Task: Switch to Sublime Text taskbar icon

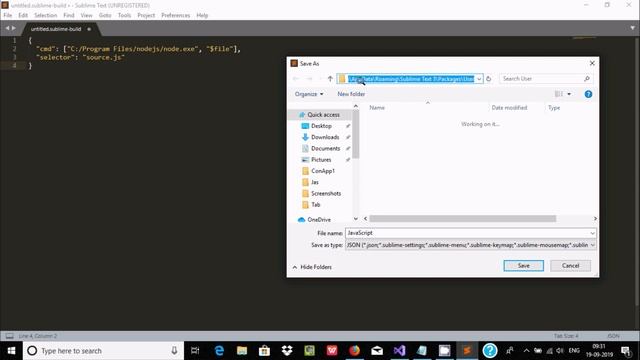Action: [467, 351]
